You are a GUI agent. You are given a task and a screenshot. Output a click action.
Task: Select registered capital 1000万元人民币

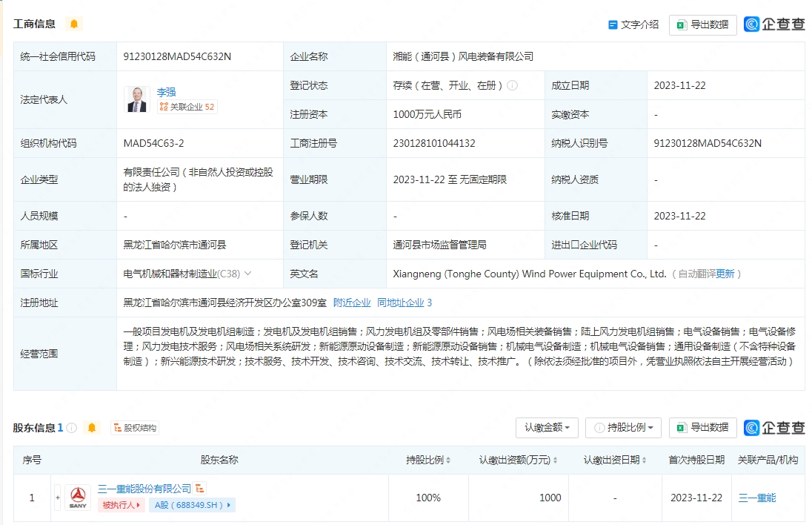pos(427,114)
